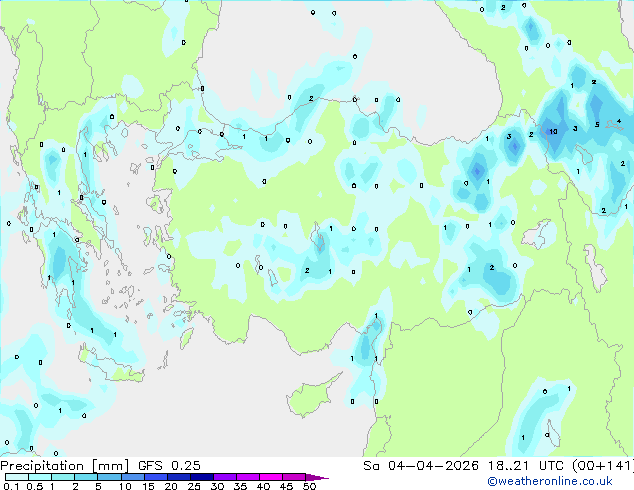Select the 30–35 mm violet legend swatch
This screenshot has height=490, width=634.
(x=225, y=477)
